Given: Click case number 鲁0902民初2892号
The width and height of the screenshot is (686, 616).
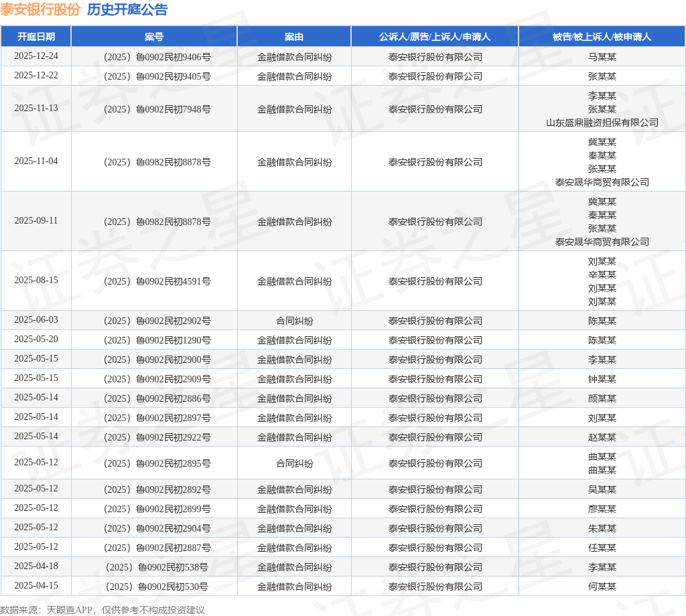Looking at the screenshot, I should (157, 489).
